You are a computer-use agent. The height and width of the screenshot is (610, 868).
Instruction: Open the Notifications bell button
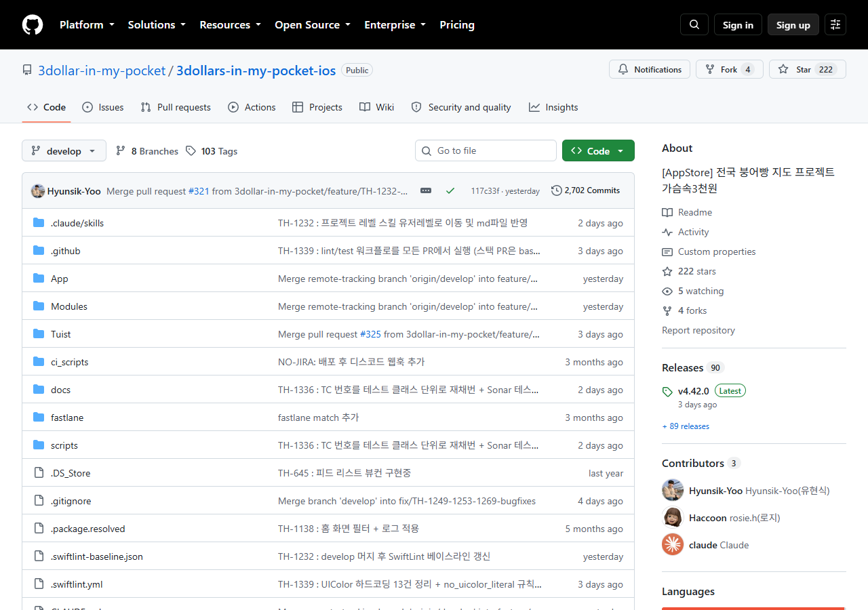[650, 69]
